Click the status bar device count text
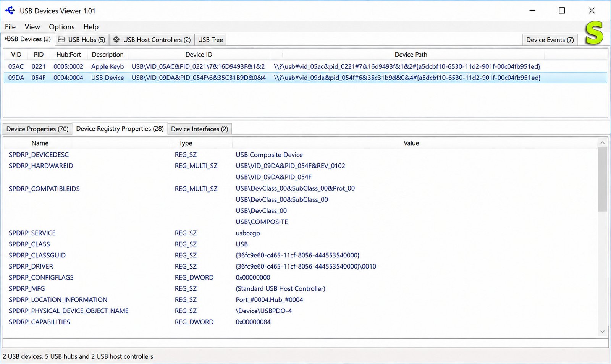The image size is (611, 364). [x=78, y=356]
